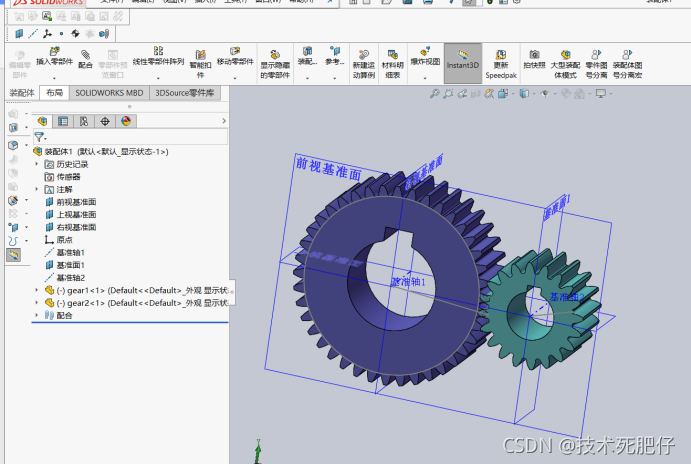Screen dimensions: 691x464
Task: Open the tree filter funnel dropdown
Action: 40,137
